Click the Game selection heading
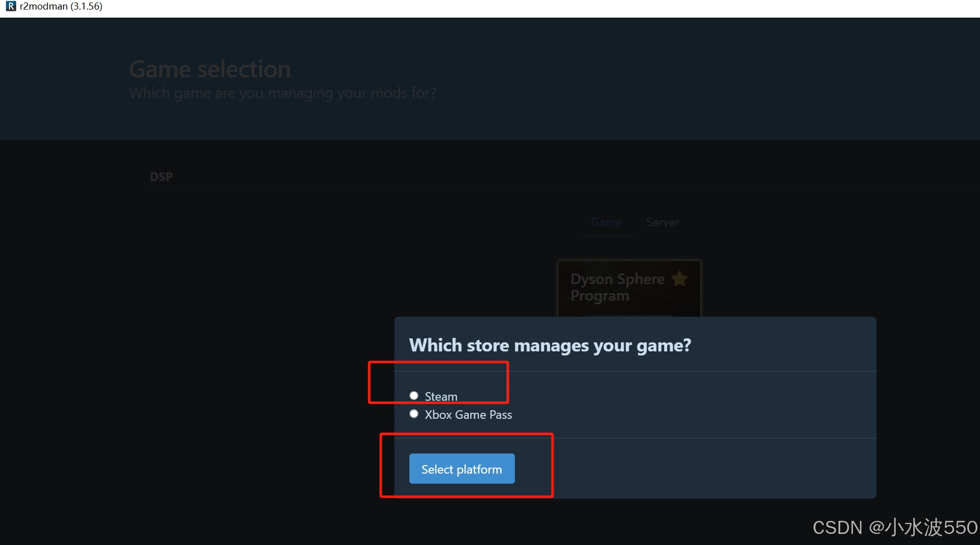The image size is (980, 545). 210,69
